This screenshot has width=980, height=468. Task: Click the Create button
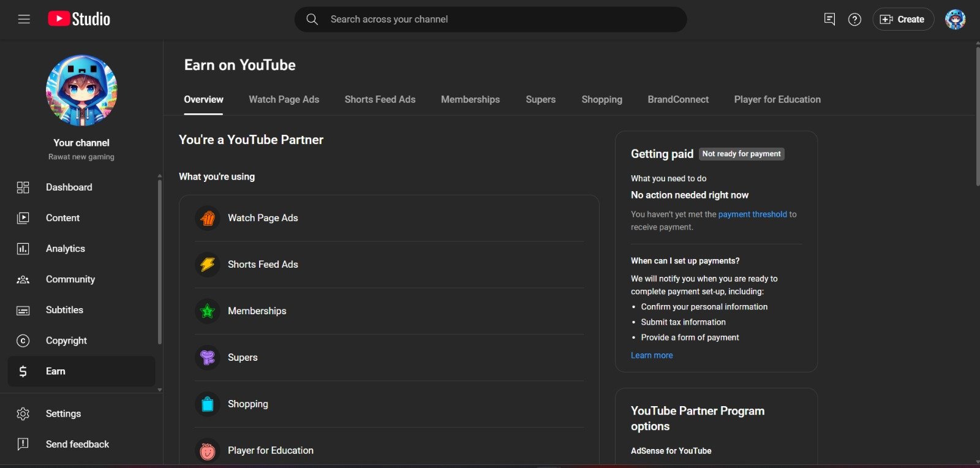click(903, 19)
